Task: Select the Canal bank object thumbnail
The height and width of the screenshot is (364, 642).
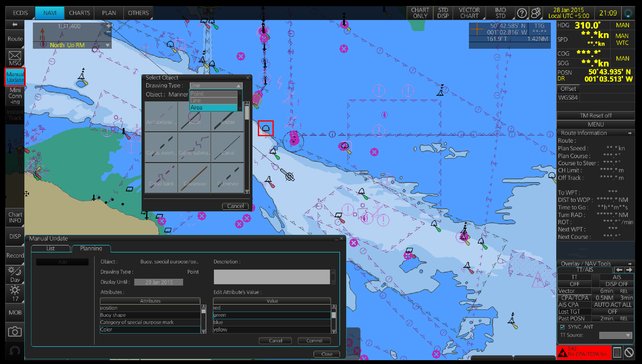Action: [x=161, y=178]
